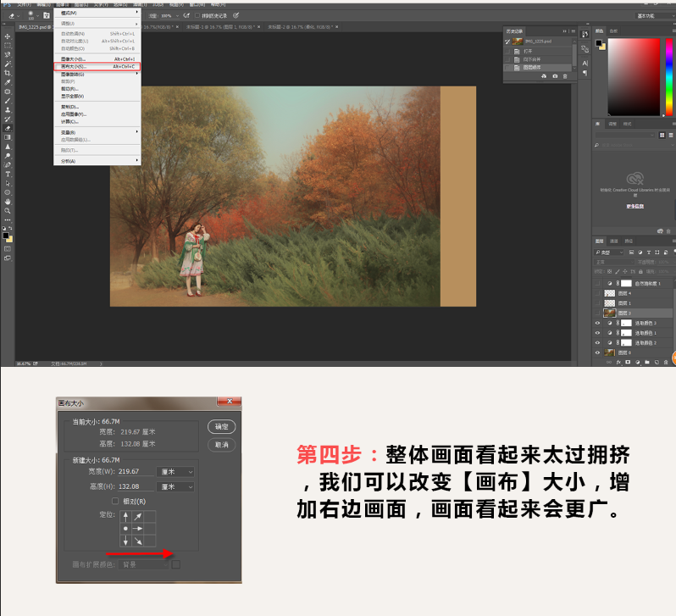Choose 画布大小(S) menu item
The width and height of the screenshot is (676, 616).
[x=97, y=66]
